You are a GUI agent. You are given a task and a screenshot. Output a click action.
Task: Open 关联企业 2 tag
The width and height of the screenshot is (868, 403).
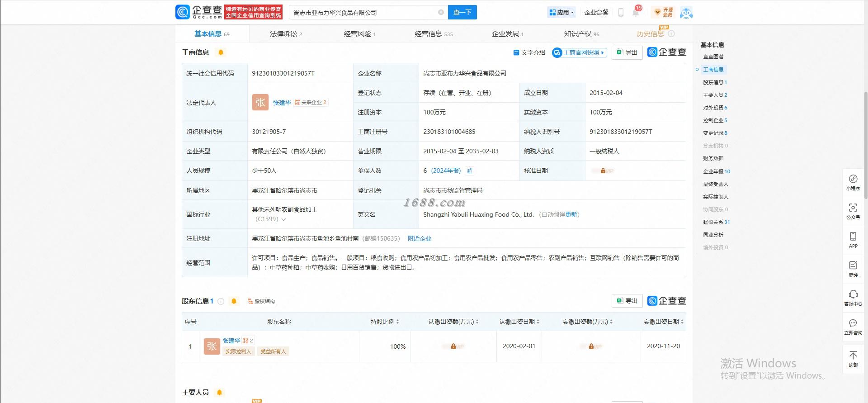click(x=311, y=102)
